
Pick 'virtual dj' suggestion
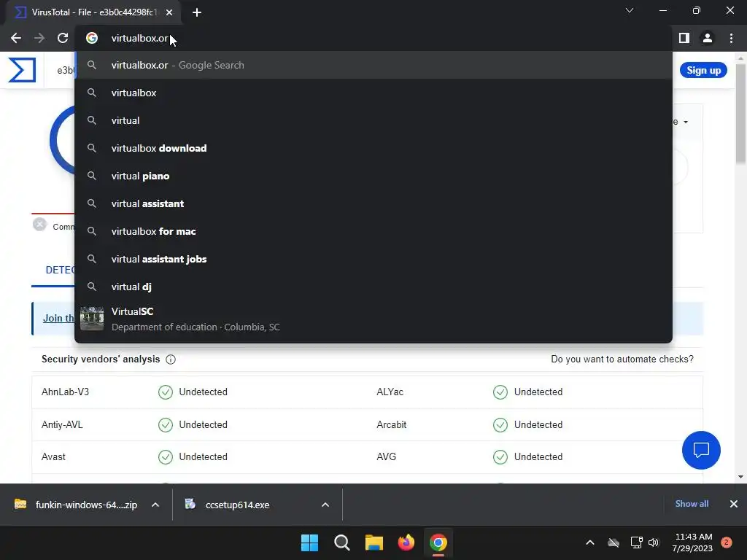pyautogui.click(x=373, y=287)
